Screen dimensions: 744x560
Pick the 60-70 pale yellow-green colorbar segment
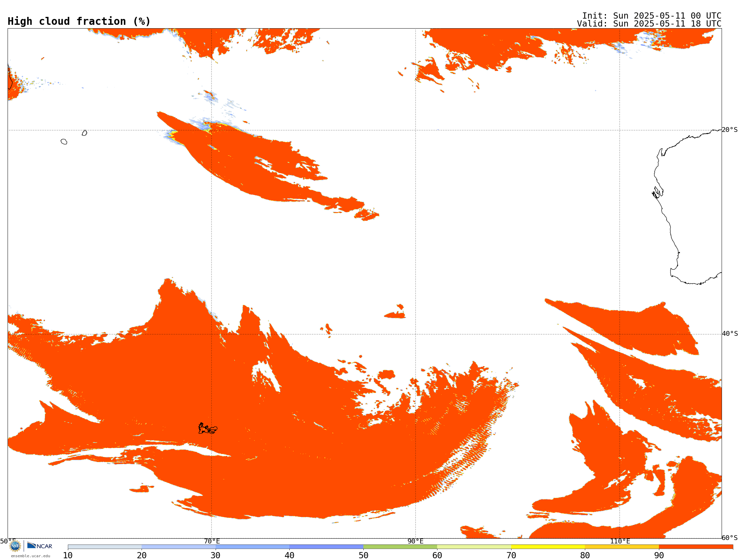(474, 547)
